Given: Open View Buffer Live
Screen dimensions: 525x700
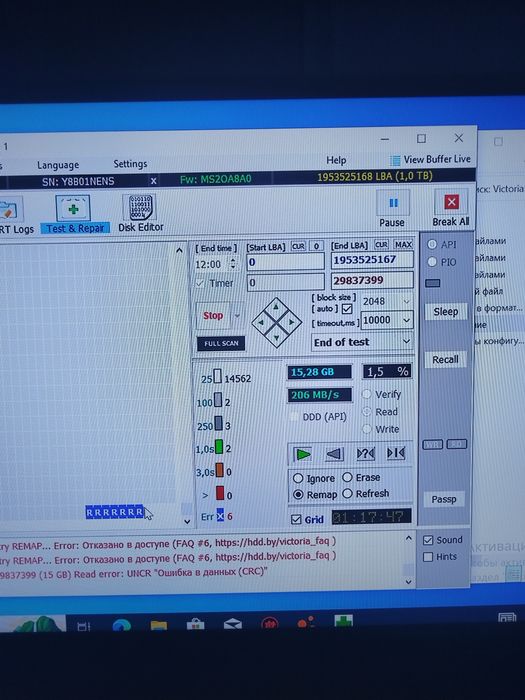Looking at the screenshot, I should [431, 159].
